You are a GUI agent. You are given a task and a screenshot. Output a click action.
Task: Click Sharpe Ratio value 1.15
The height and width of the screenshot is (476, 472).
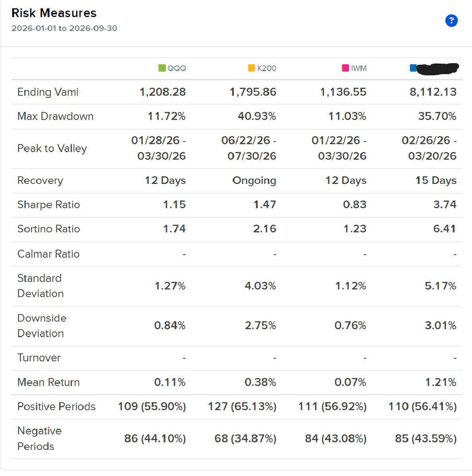click(x=175, y=205)
